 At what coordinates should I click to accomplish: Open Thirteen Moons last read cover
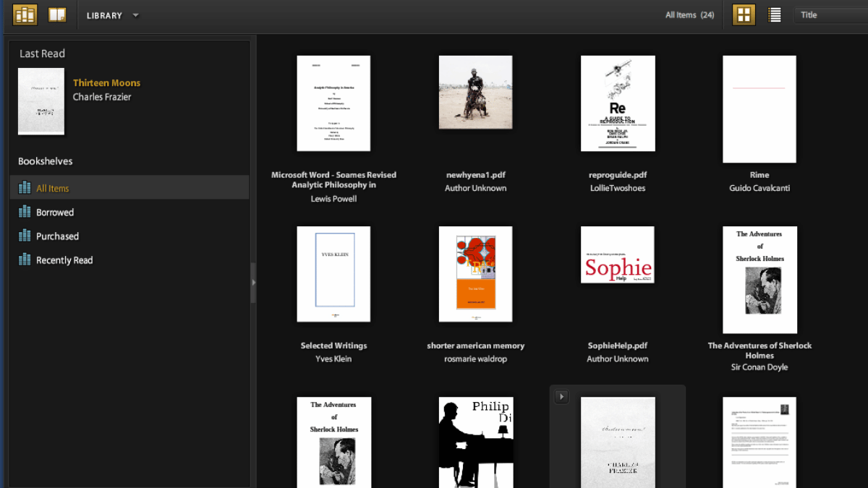tap(41, 102)
